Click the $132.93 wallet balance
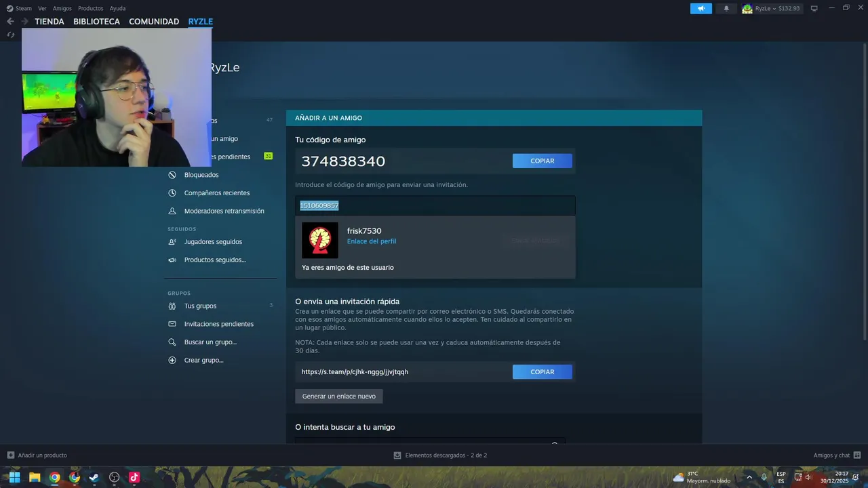Image resolution: width=868 pixels, height=488 pixels. 789,8
